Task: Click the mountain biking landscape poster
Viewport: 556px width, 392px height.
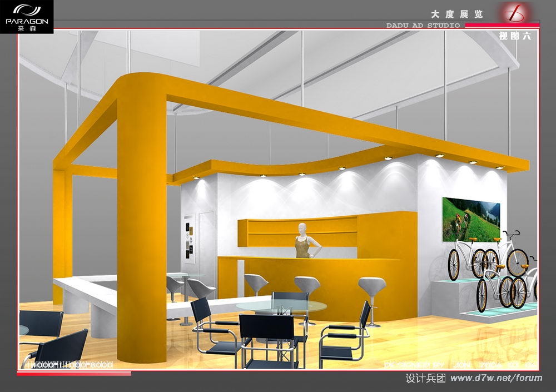Action: [x=470, y=219]
